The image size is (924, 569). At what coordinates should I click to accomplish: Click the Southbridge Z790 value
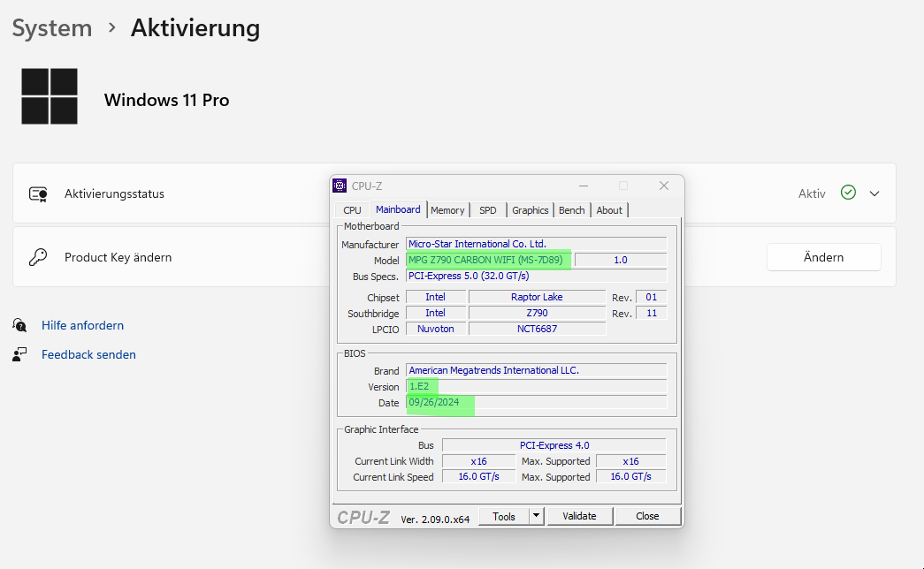tap(537, 313)
